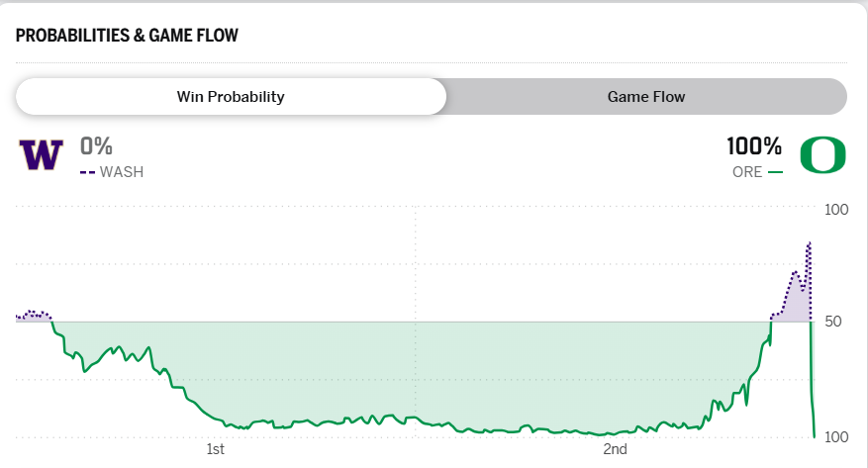
Task: Click the green ORE legend line marker
Action: (x=775, y=172)
